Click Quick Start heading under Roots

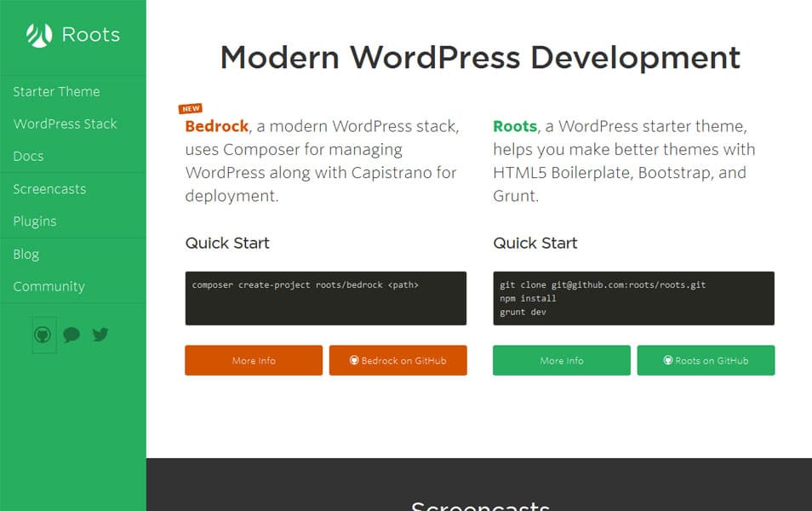point(535,243)
